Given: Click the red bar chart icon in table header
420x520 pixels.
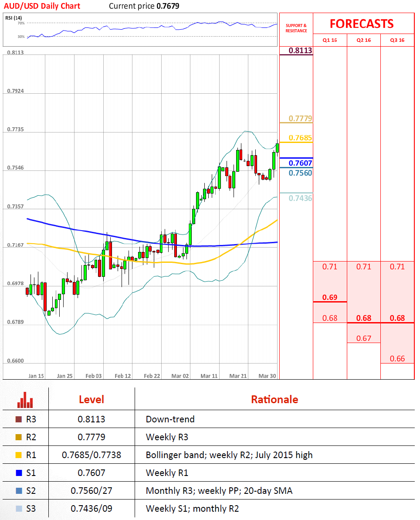Looking at the screenshot, I should click(25, 400).
